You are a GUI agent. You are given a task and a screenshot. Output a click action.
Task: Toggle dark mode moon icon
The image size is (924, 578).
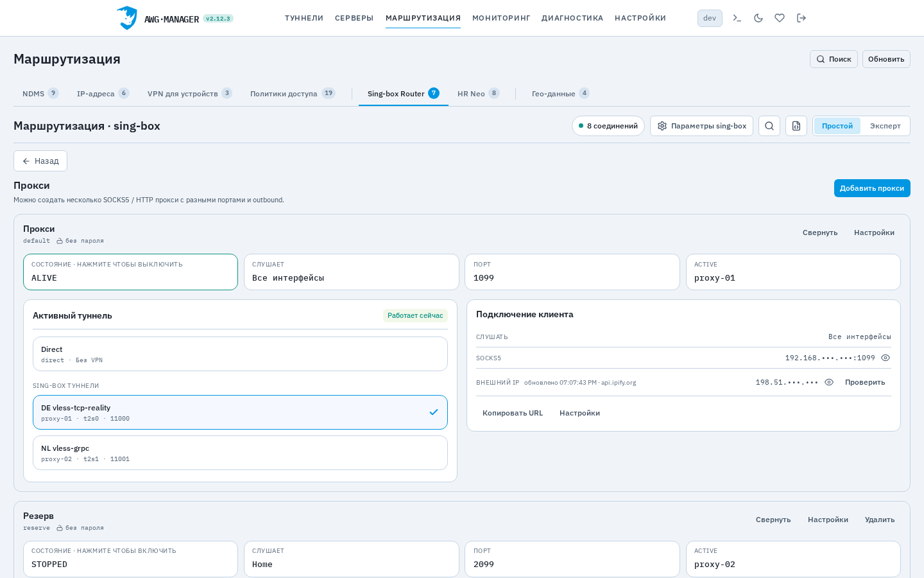click(x=758, y=18)
